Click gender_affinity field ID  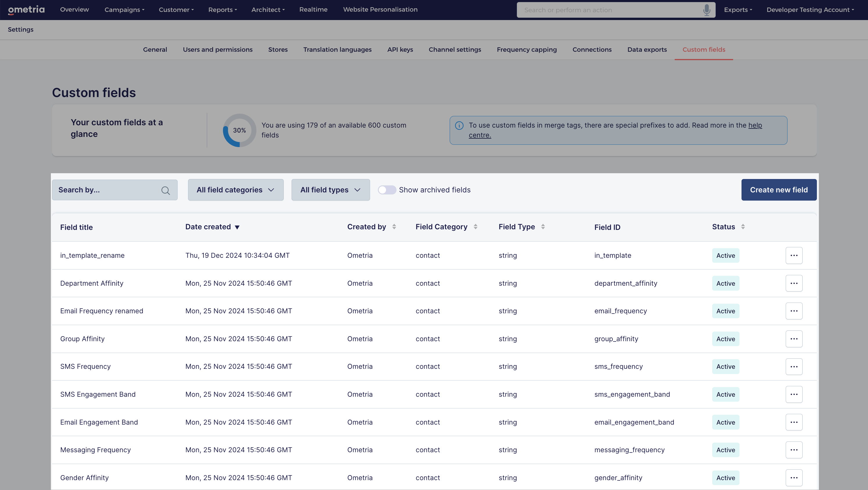[618, 478]
